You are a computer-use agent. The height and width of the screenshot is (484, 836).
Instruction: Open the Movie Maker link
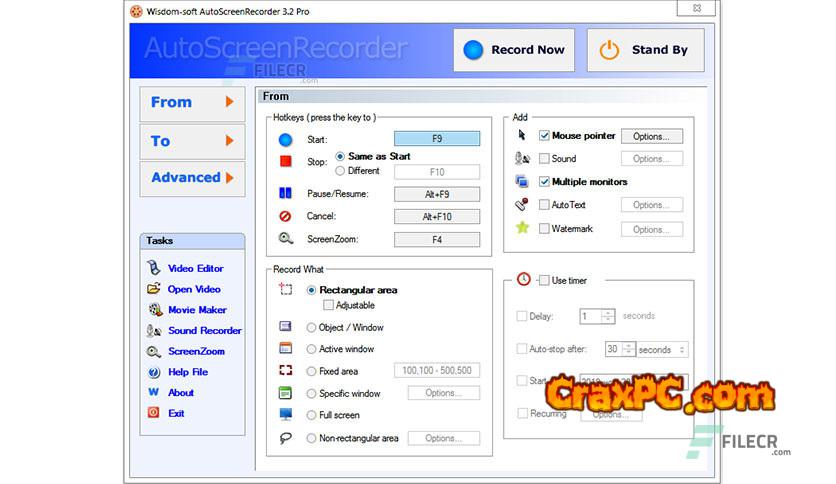point(197,310)
